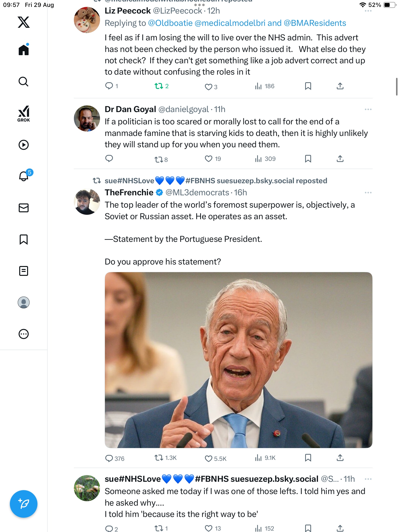Image resolution: width=399 pixels, height=532 pixels.
Task: Open more options on Dr Dan Goyal's post
Action: click(x=368, y=109)
